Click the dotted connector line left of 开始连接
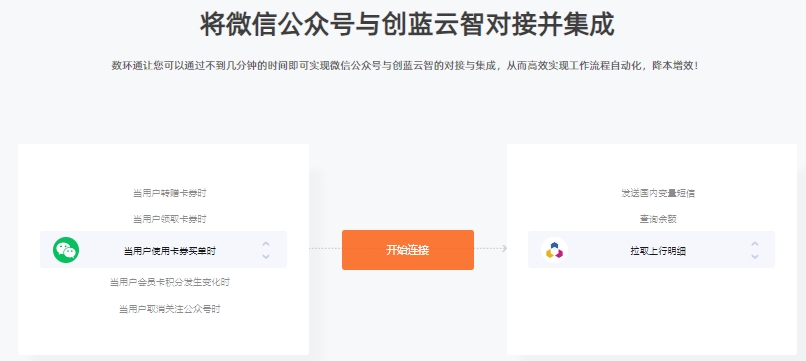The image size is (806, 361). click(325, 248)
